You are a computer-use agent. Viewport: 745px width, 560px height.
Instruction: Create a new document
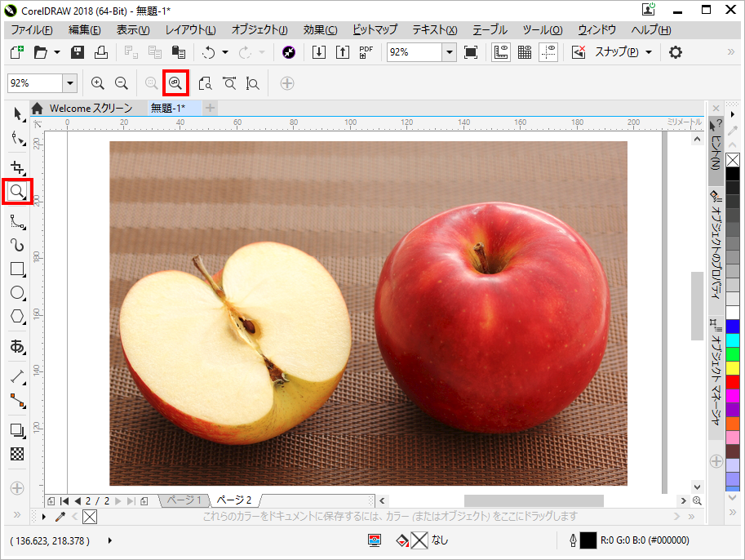(x=16, y=51)
